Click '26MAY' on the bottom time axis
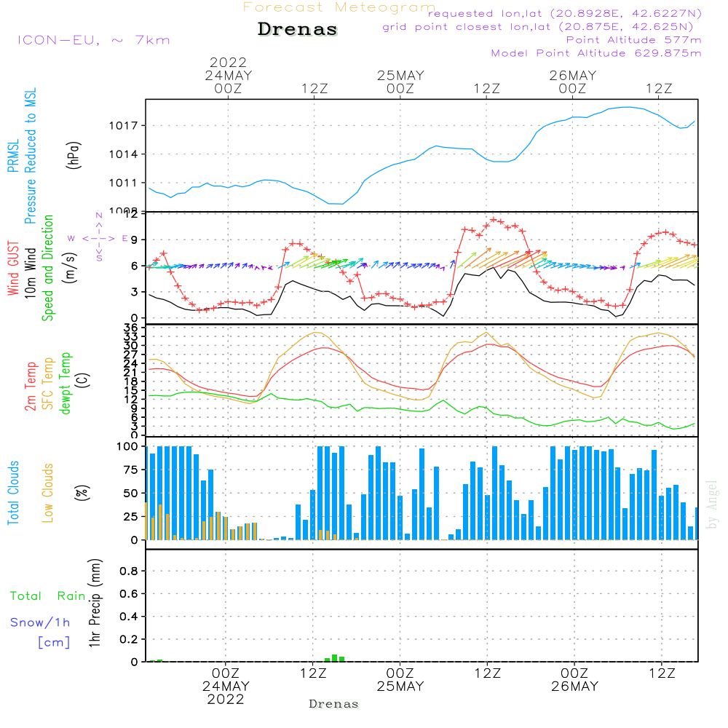 tap(575, 687)
